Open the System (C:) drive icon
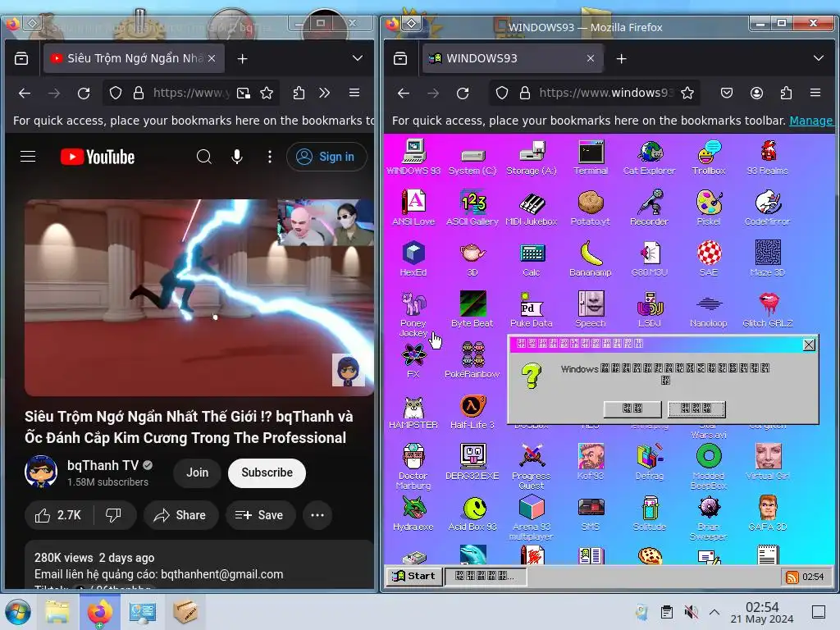 472,161
